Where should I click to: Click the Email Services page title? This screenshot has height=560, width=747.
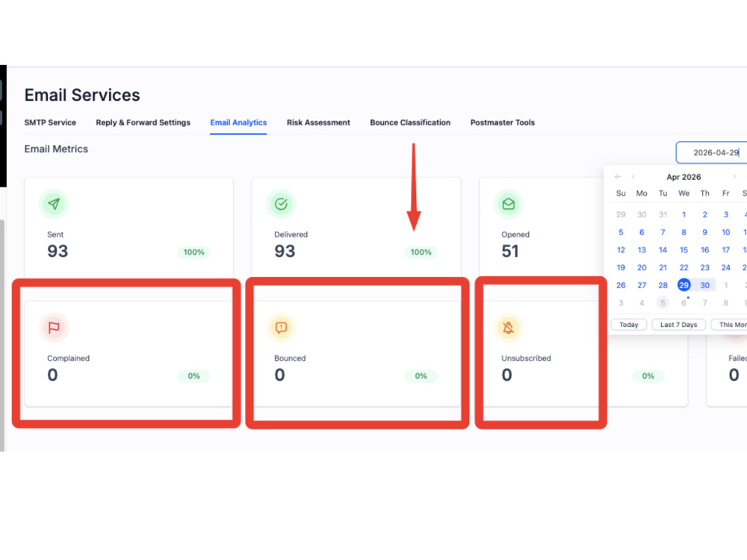click(x=82, y=96)
